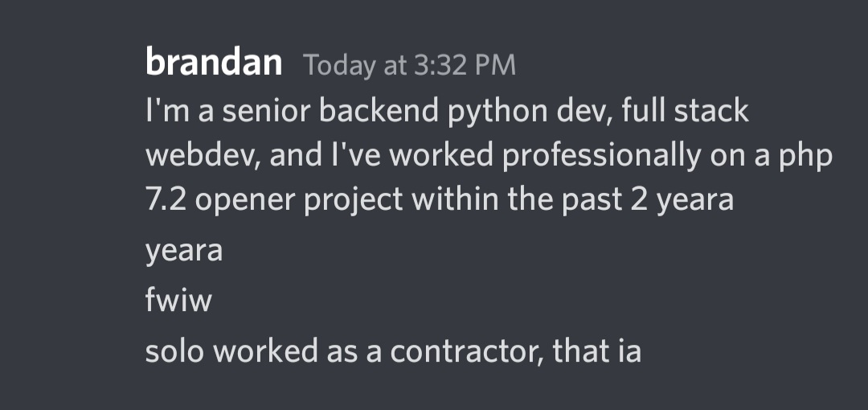
Task: Click the Today at 3:32 PM timestamp
Action: coord(409,65)
